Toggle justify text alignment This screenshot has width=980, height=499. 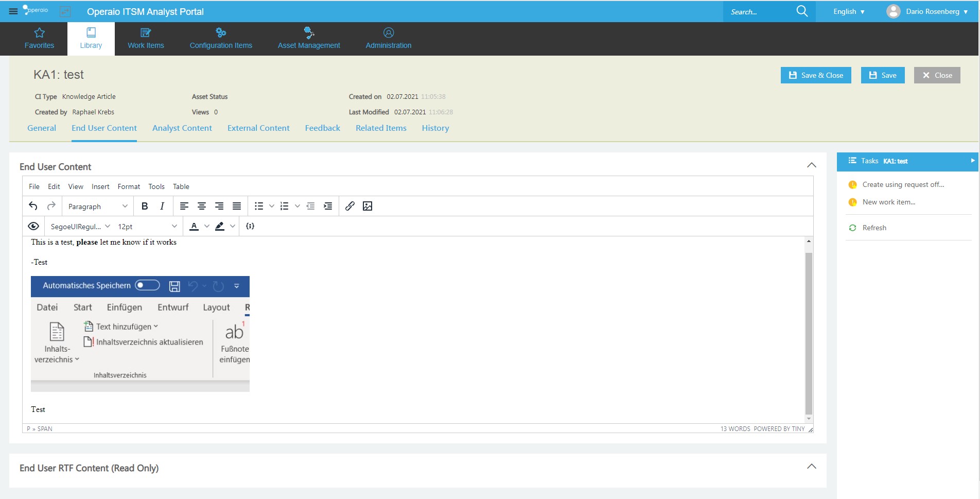[x=237, y=206]
